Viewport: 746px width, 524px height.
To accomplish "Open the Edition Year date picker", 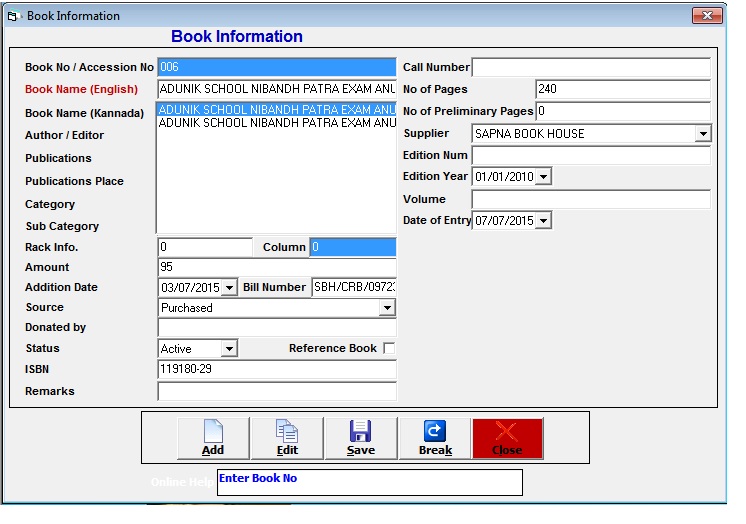I will (x=543, y=177).
